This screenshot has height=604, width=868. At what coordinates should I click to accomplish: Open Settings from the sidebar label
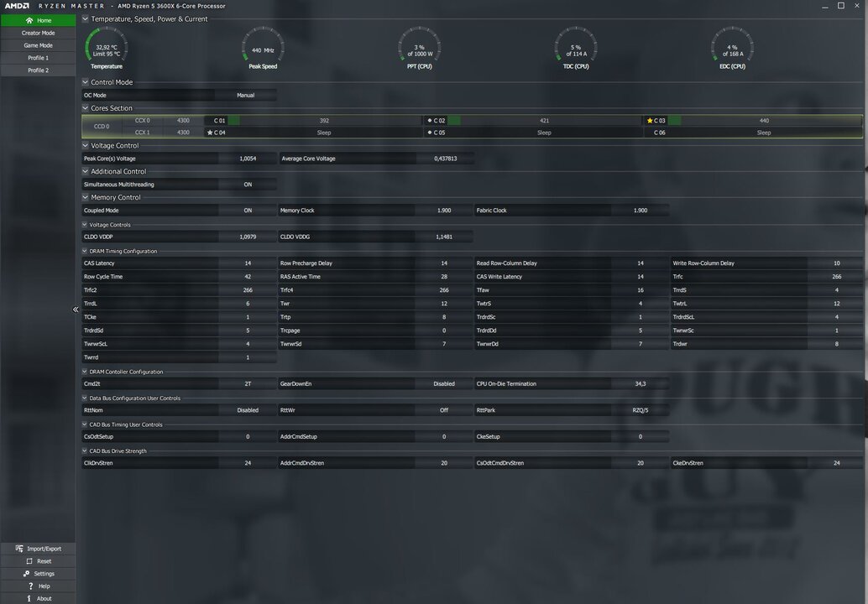point(44,574)
